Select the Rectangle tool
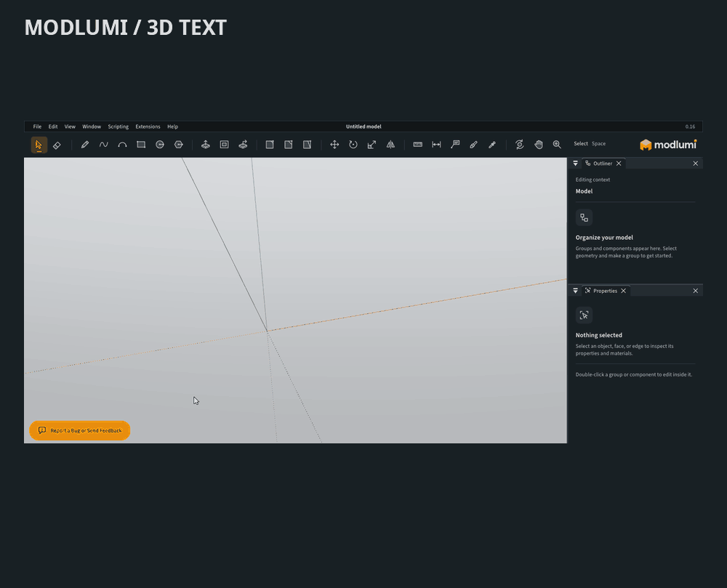Viewport: 727px width, 588px height. (141, 145)
